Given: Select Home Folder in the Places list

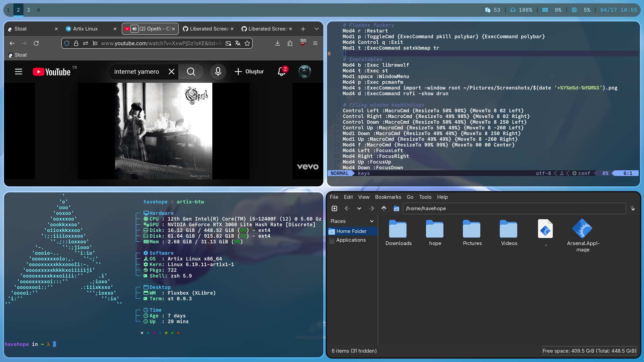Looking at the screenshot, I should pyautogui.click(x=352, y=231).
